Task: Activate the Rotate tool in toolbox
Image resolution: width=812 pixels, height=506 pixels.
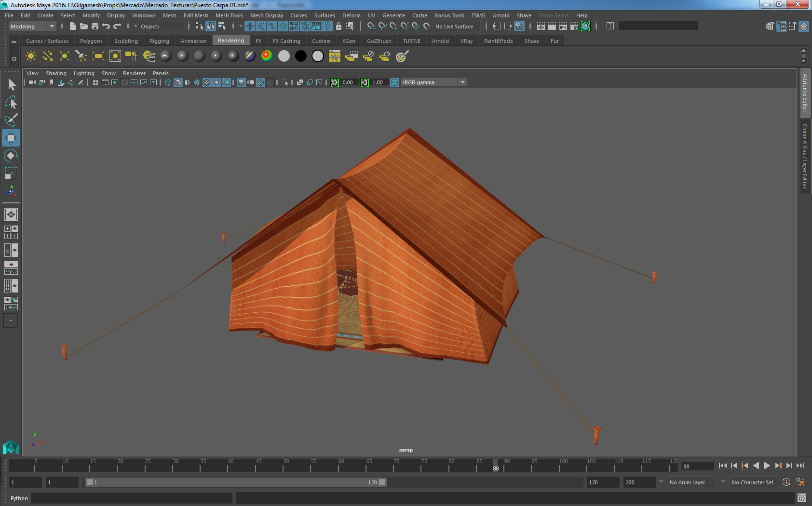Action: tap(11, 156)
